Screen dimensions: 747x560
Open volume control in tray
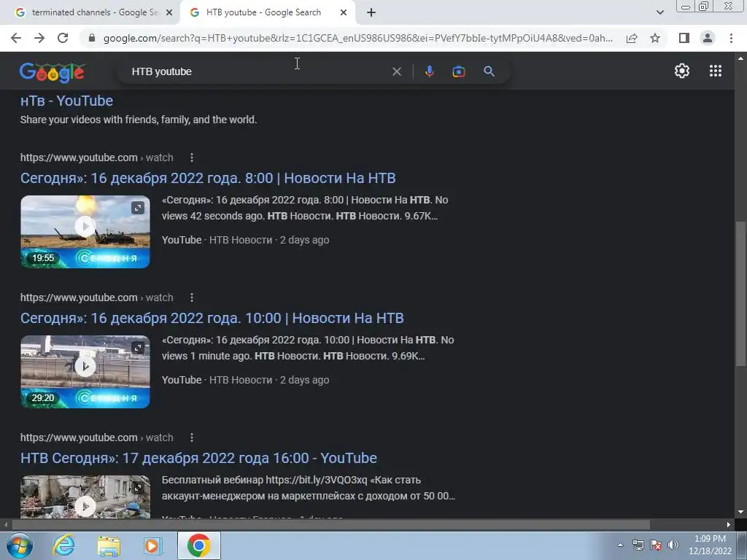(673, 545)
